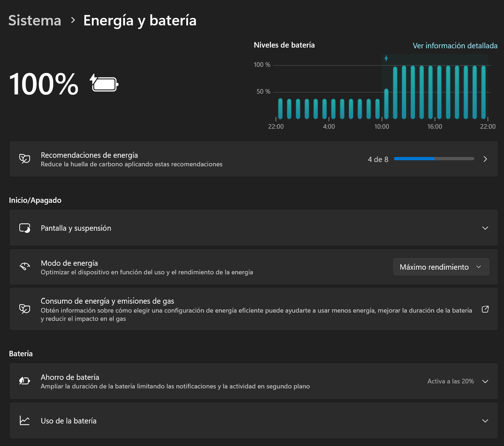Select the Energía y batería breadcrumb title
Viewport: 504px width, 446px height.
tap(140, 20)
